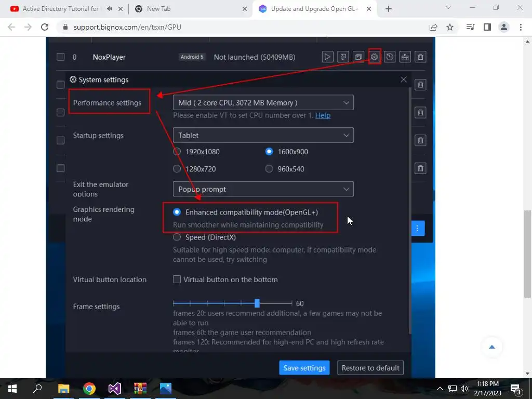Open the Chrome profile menu

pos(504,27)
